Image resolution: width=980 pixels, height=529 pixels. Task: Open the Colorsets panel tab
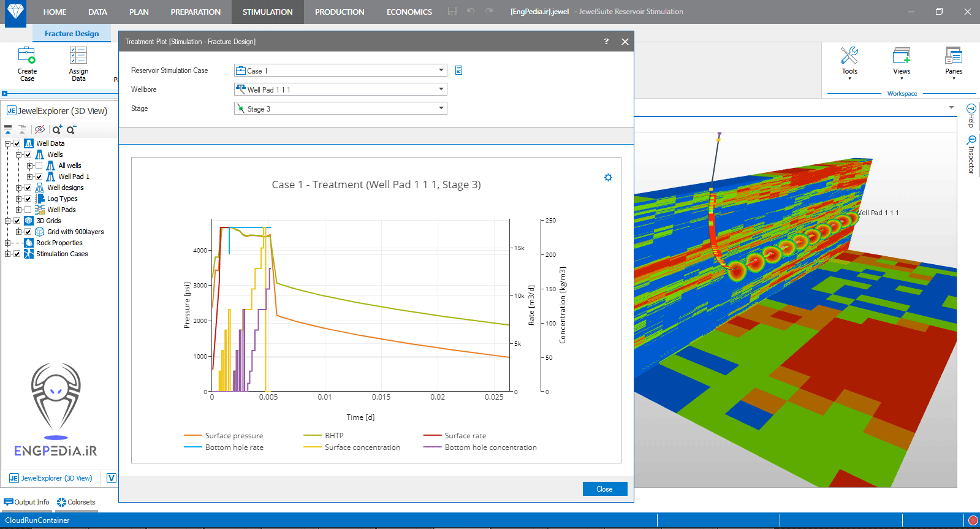pos(76,502)
